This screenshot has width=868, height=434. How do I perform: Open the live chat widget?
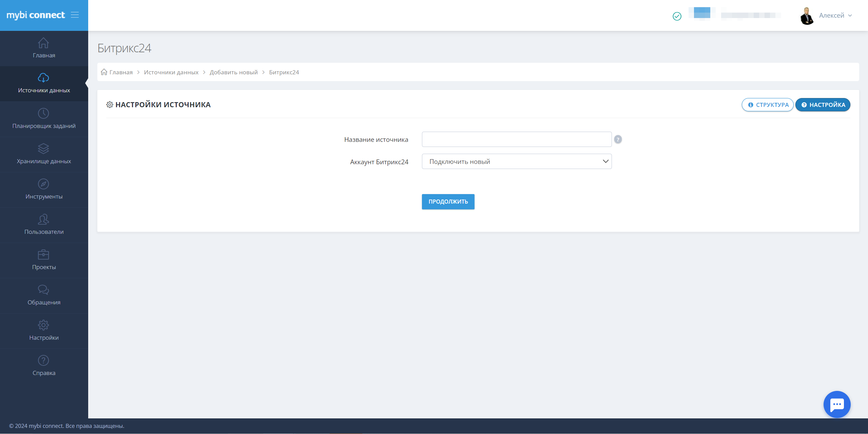[836, 404]
